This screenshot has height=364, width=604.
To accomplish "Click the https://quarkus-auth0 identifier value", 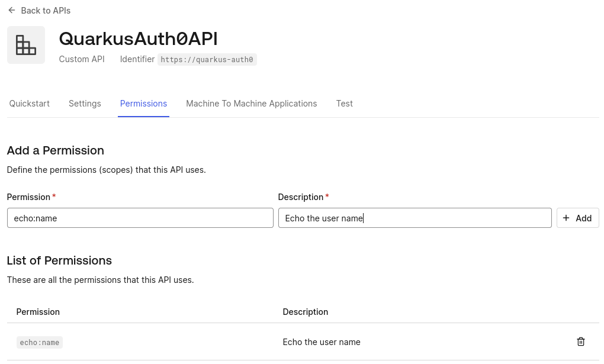I will click(207, 59).
